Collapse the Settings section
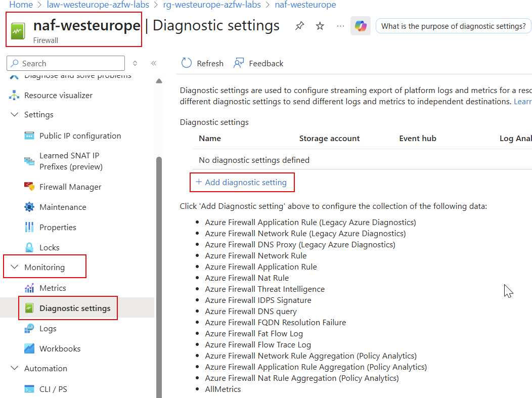This screenshot has height=398, width=532. (14, 114)
